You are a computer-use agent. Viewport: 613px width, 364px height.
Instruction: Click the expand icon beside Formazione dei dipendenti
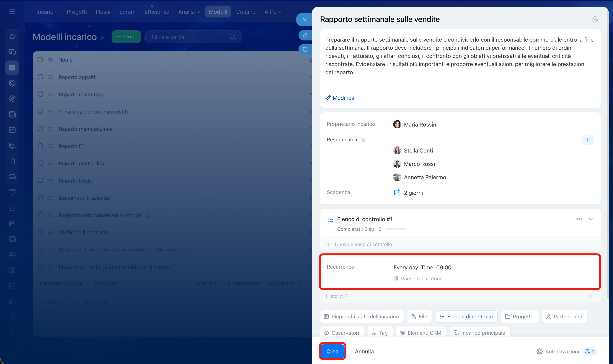click(x=60, y=112)
